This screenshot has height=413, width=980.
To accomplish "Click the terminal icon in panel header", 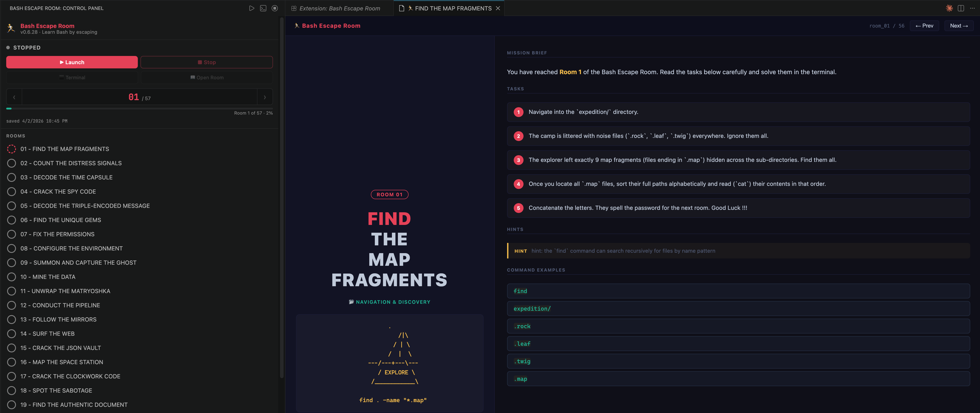I will click(263, 8).
